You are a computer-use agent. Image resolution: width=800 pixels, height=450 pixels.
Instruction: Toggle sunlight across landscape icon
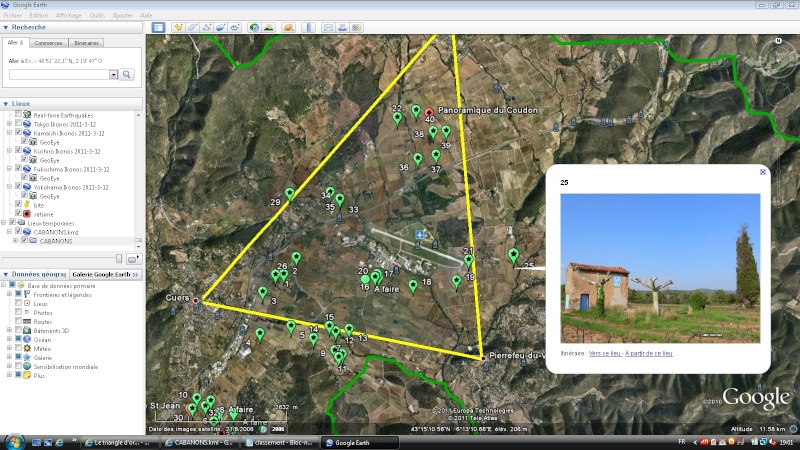(268, 28)
